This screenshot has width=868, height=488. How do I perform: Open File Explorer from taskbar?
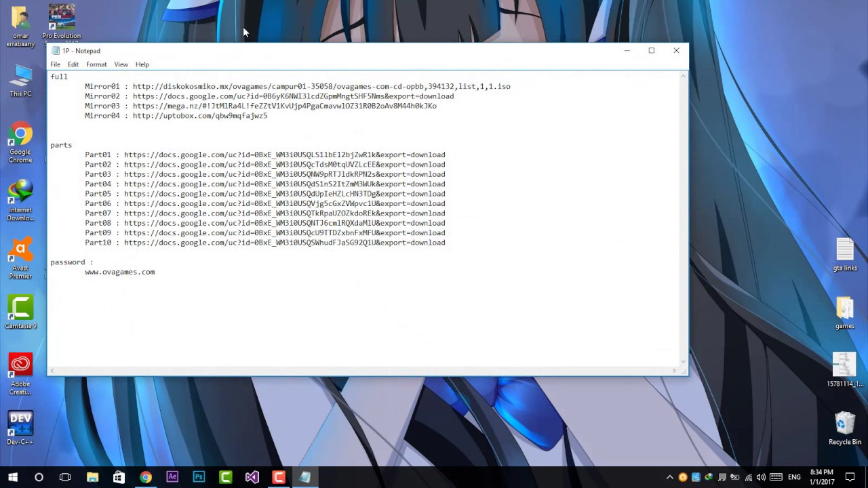click(92, 477)
